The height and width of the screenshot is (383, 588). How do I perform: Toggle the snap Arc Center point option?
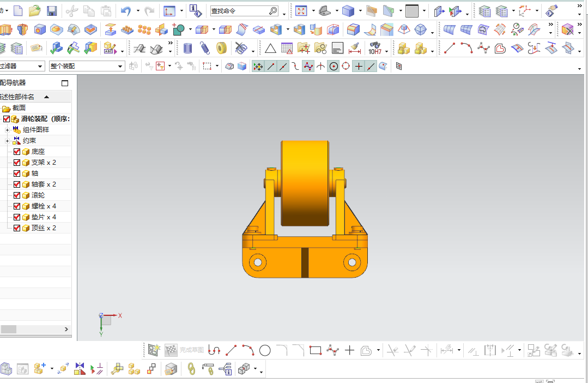(x=334, y=67)
